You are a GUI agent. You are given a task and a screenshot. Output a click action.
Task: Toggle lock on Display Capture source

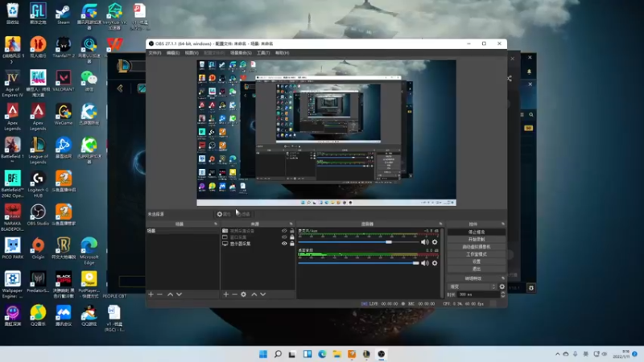point(292,244)
